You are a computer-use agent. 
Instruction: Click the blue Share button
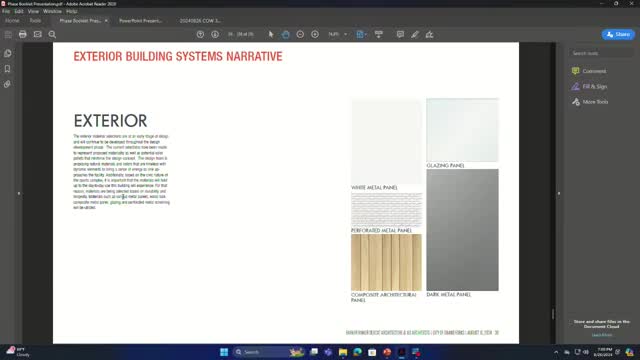[618, 34]
